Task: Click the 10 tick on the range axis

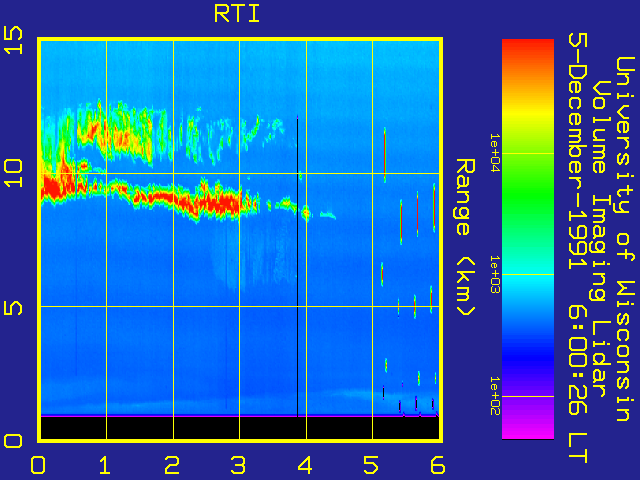Action: point(13,174)
